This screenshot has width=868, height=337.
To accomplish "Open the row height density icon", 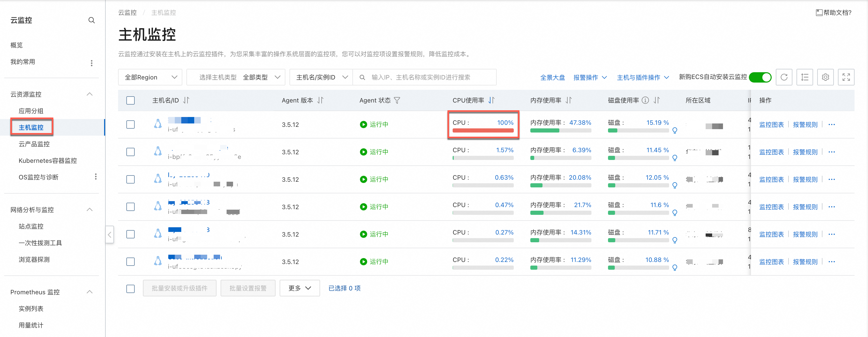I will point(805,77).
